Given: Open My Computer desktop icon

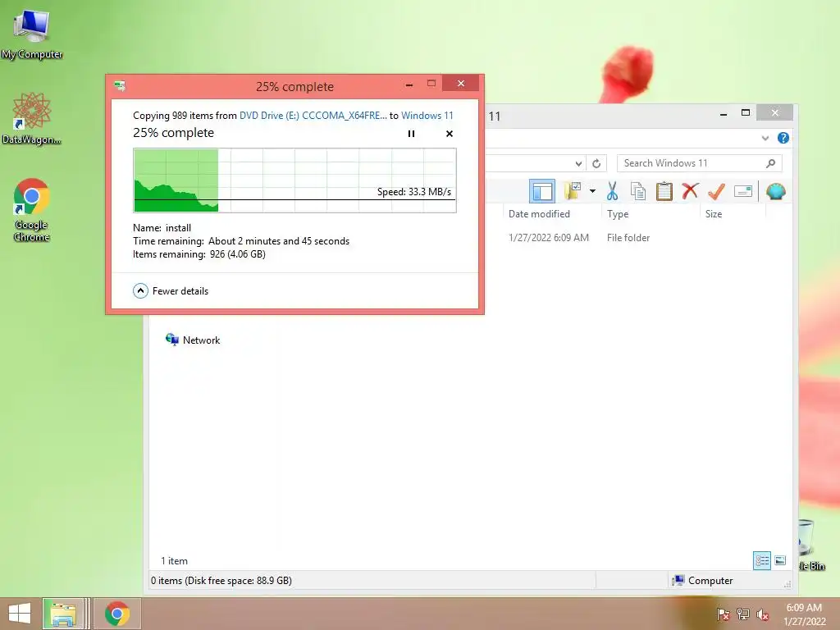Looking at the screenshot, I should tap(32, 34).
